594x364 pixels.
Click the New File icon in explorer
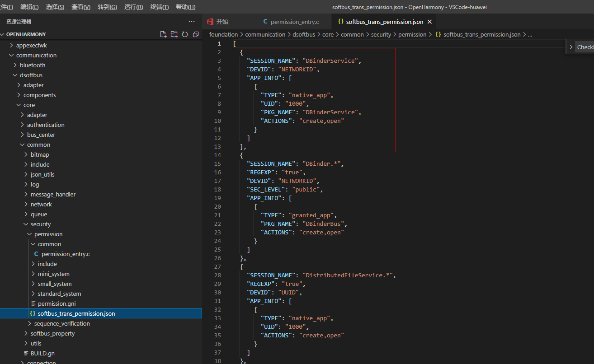[164, 34]
